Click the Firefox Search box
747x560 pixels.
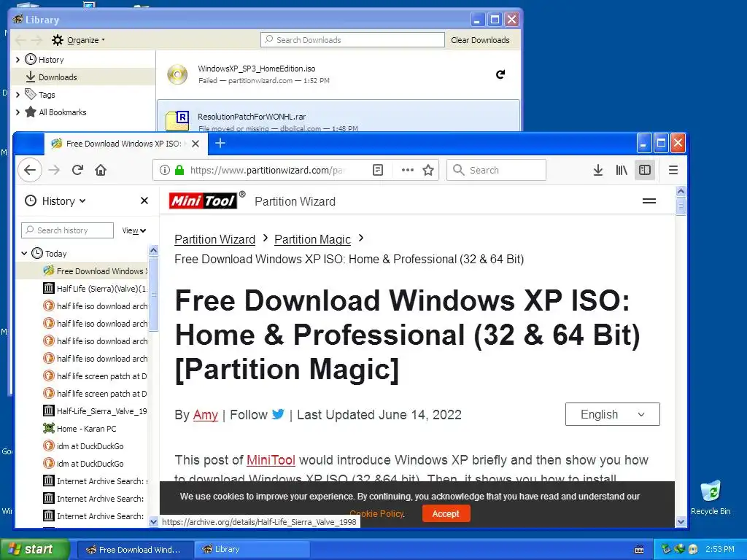[496, 170]
